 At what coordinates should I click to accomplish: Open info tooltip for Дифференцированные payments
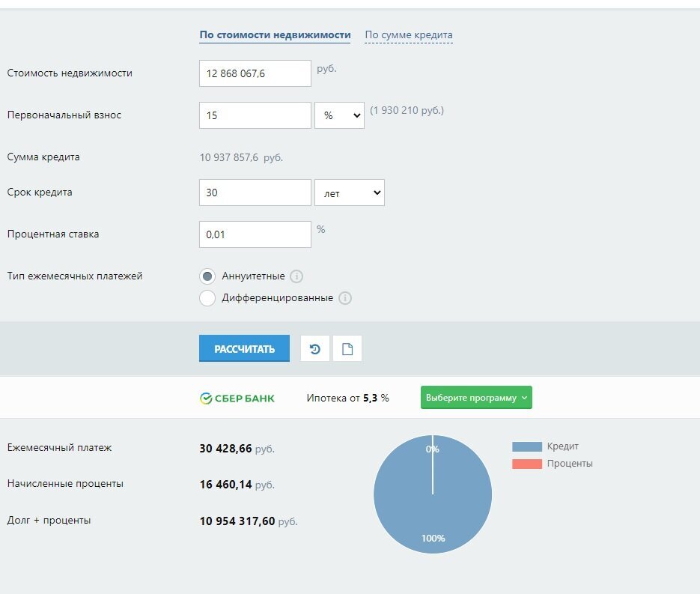click(345, 298)
